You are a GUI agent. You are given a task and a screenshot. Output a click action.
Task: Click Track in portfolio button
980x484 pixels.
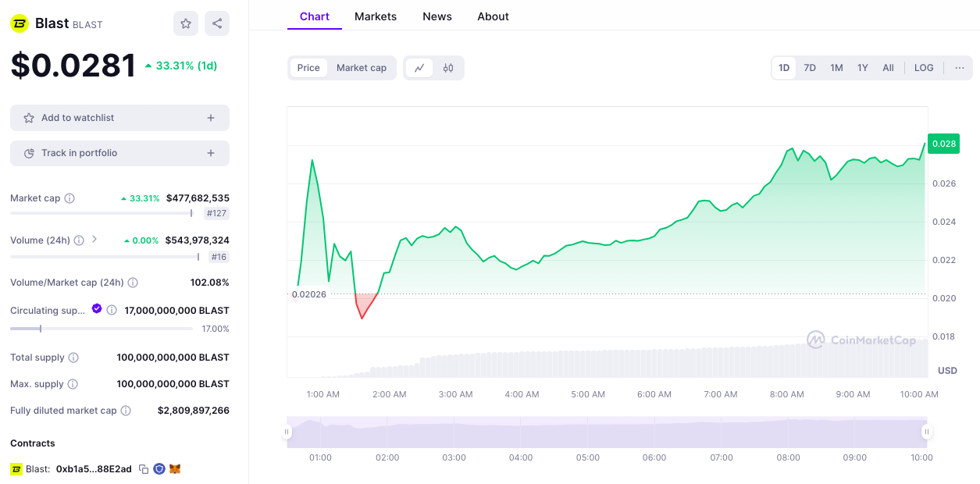pos(119,153)
